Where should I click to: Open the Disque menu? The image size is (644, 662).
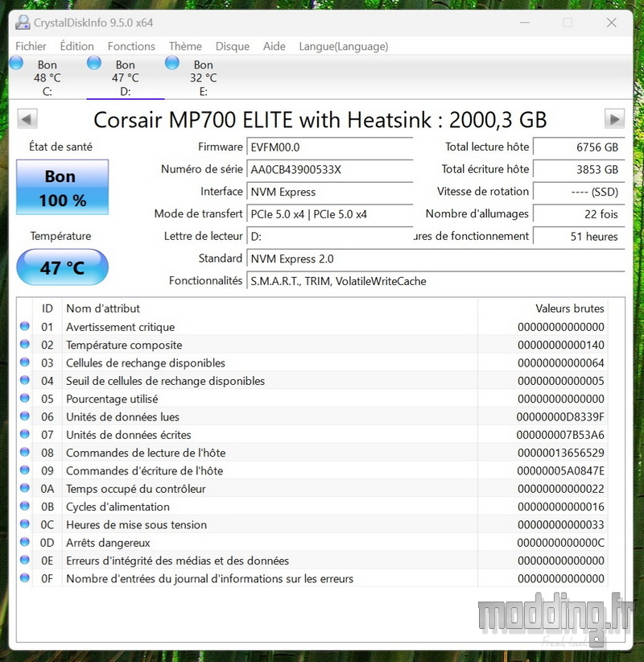coord(233,46)
